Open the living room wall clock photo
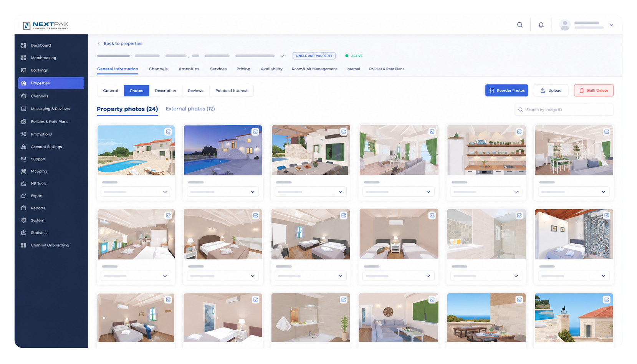 (x=399, y=318)
